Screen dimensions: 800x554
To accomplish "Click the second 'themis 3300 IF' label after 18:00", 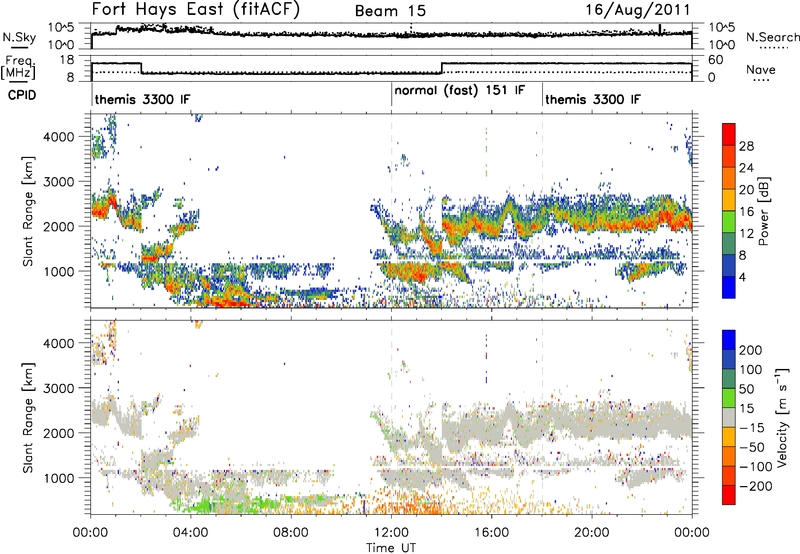I will tap(593, 99).
